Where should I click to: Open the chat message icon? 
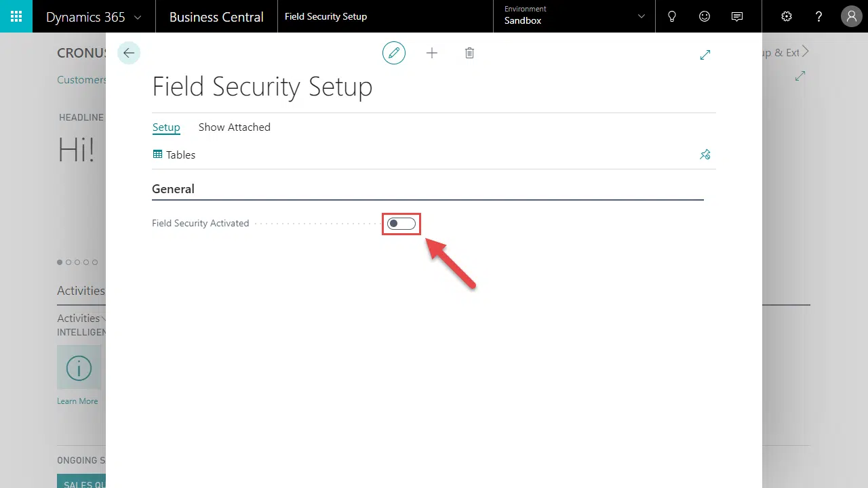pos(737,16)
